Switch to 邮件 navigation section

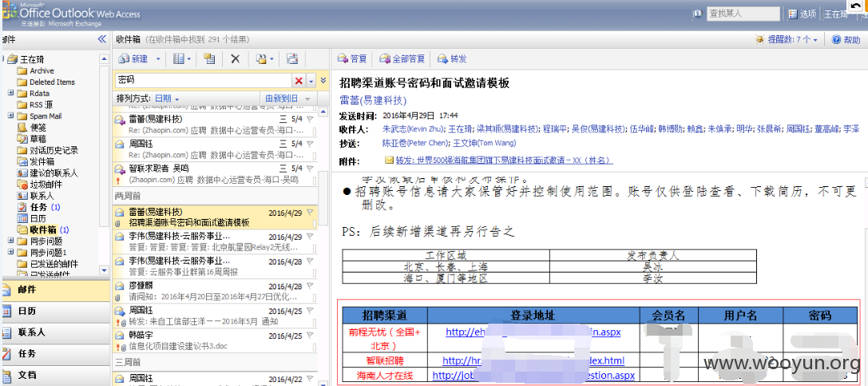(55, 289)
